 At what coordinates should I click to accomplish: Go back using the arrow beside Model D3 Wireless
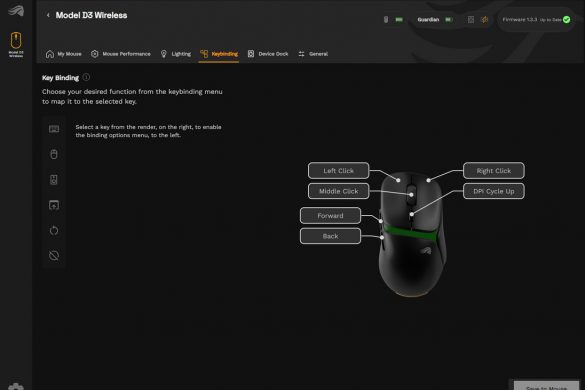(48, 15)
